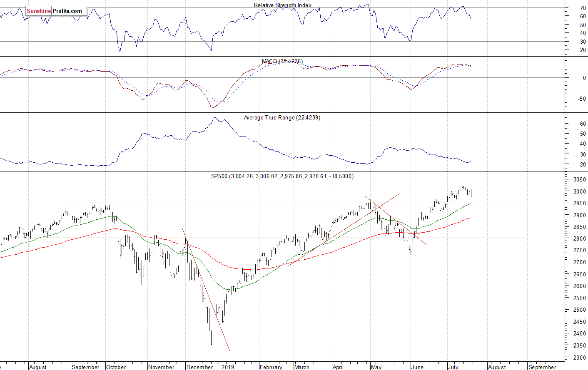Click the 2800 price level tick
The height and width of the screenshot is (370, 588).
click(x=579, y=239)
